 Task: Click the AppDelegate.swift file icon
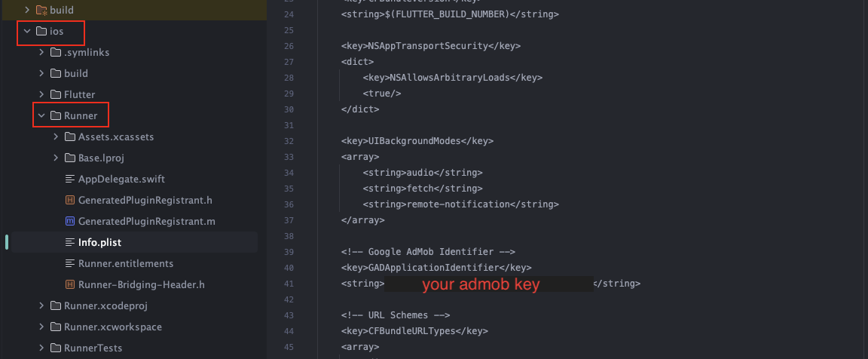click(x=70, y=179)
